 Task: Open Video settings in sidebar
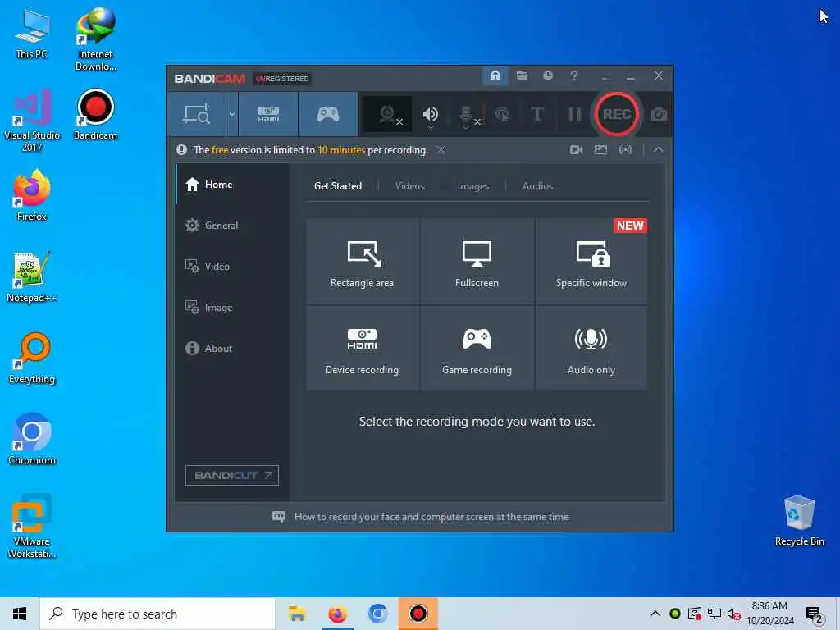232,267
